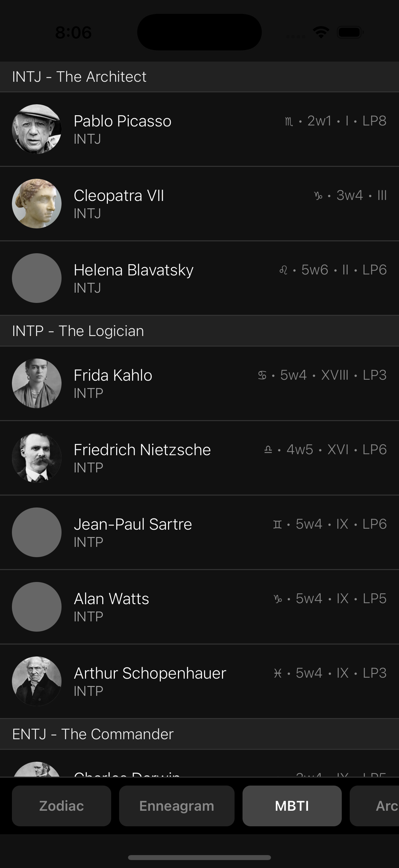Viewport: 399px width, 868px height.
Task: Open the Jean-Paul Sartre profile entry
Action: pyautogui.click(x=133, y=532)
